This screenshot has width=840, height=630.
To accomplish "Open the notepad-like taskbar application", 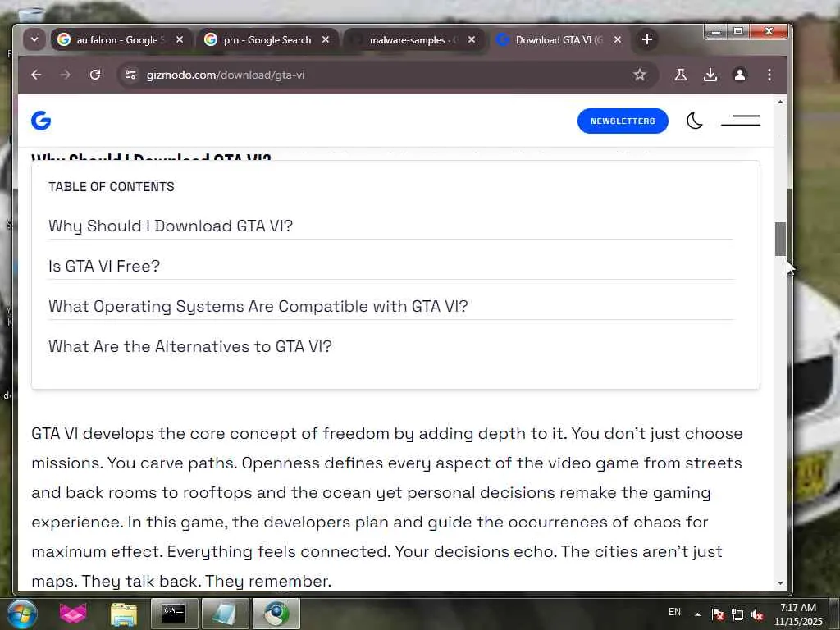I will 225,614.
